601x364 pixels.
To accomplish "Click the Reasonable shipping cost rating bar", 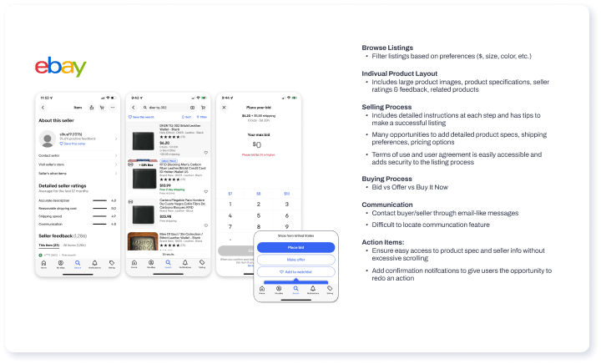I will pos(99,209).
